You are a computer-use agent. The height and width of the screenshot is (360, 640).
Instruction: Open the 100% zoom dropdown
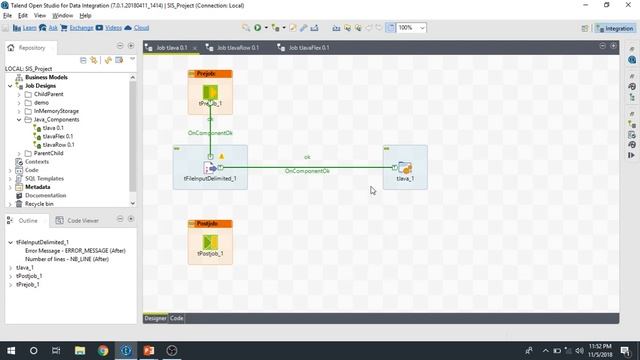coord(422,28)
